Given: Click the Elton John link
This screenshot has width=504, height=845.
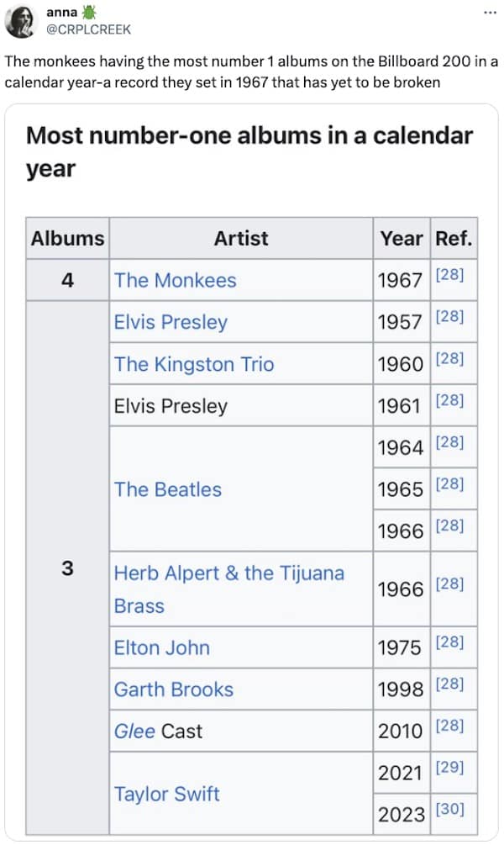Looking at the screenshot, I should pyautogui.click(x=162, y=647).
